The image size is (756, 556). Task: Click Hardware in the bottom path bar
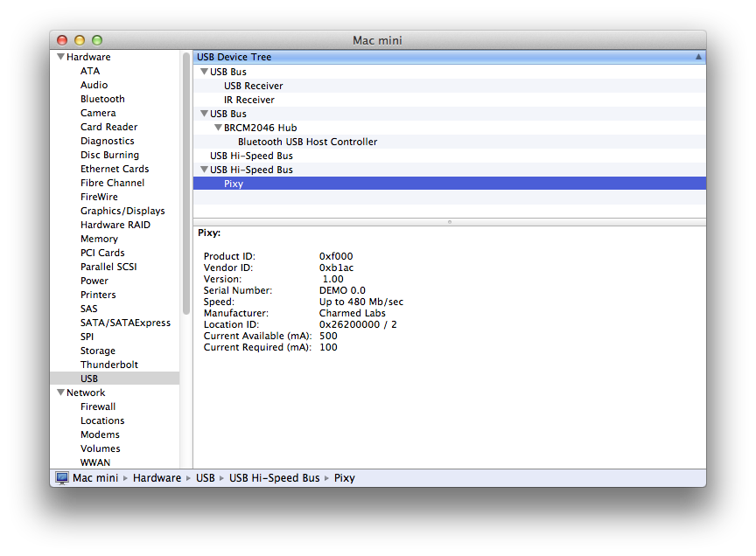(157, 478)
